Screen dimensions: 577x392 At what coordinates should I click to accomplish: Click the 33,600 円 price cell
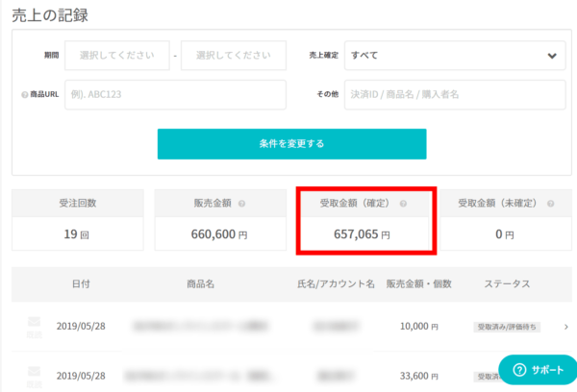coord(419,376)
